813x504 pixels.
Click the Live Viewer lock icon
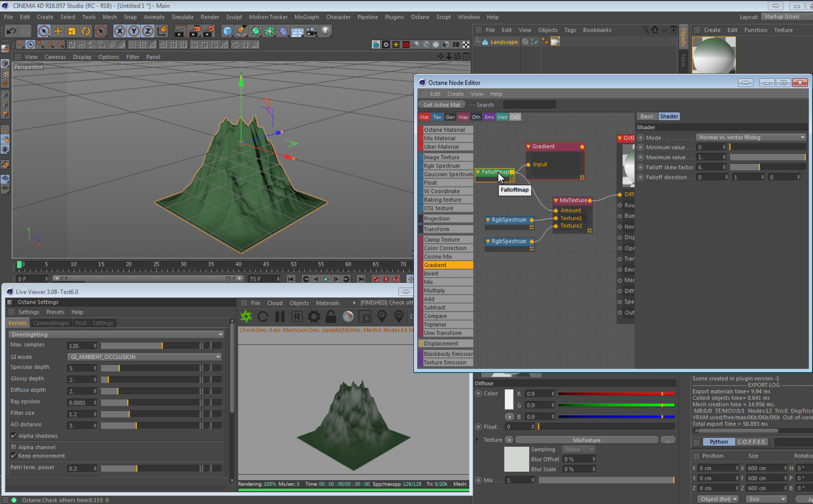pyautogui.click(x=331, y=316)
